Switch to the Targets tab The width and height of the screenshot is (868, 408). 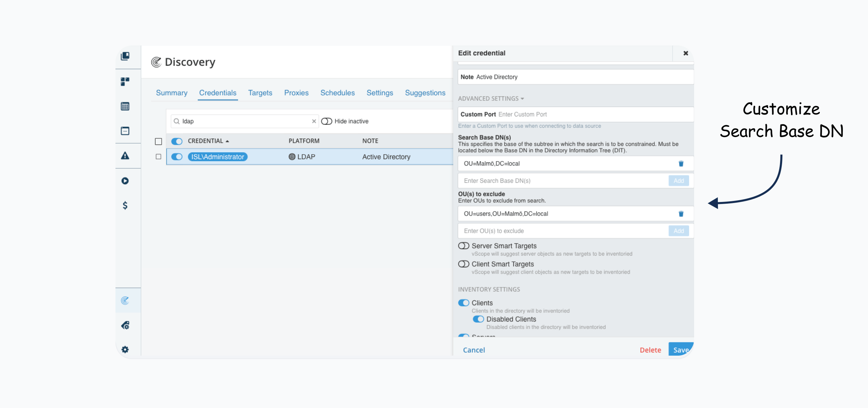pyautogui.click(x=260, y=93)
